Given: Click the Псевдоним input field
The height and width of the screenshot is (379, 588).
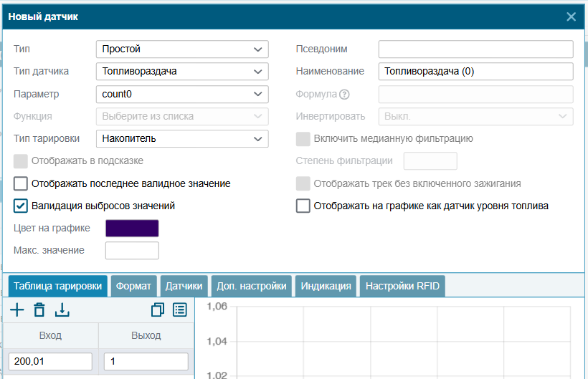Looking at the screenshot, I should coord(476,49).
